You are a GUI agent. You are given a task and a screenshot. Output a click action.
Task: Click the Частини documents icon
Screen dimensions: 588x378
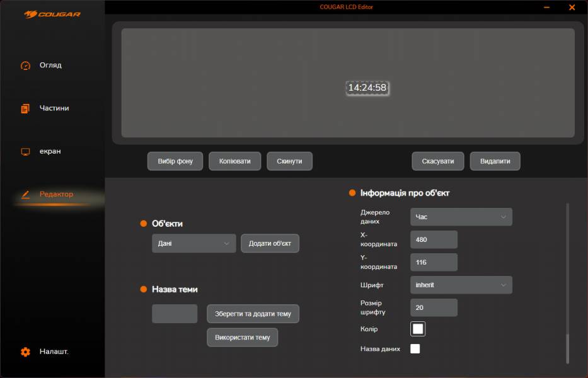pos(25,108)
